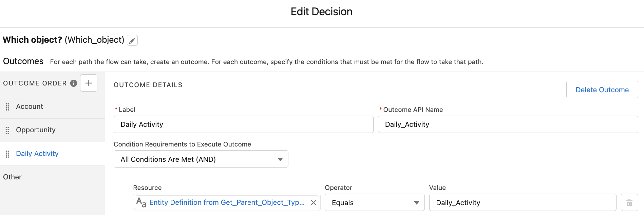Grab the drag handle beside the Account outcome
This screenshot has width=644, height=215.
point(7,106)
